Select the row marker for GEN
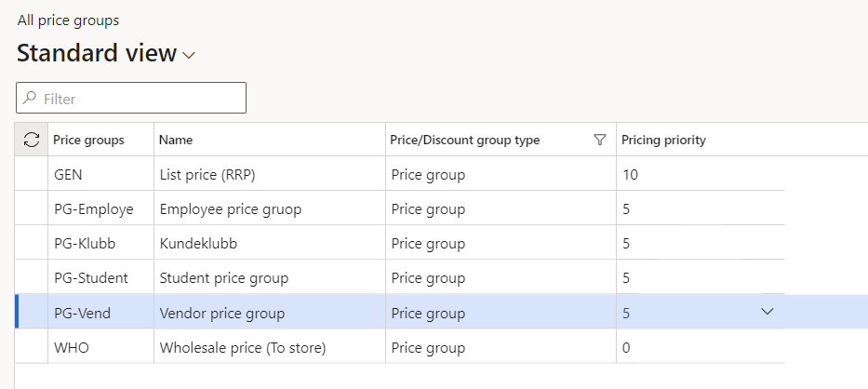Image resolution: width=868 pixels, height=389 pixels. tap(32, 174)
